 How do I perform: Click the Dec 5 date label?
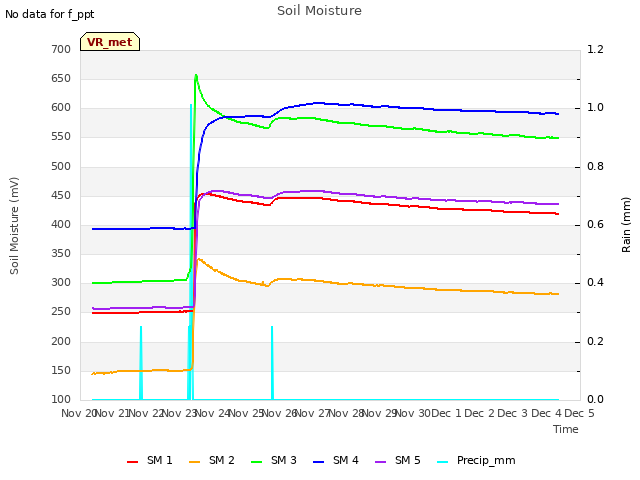579,414
